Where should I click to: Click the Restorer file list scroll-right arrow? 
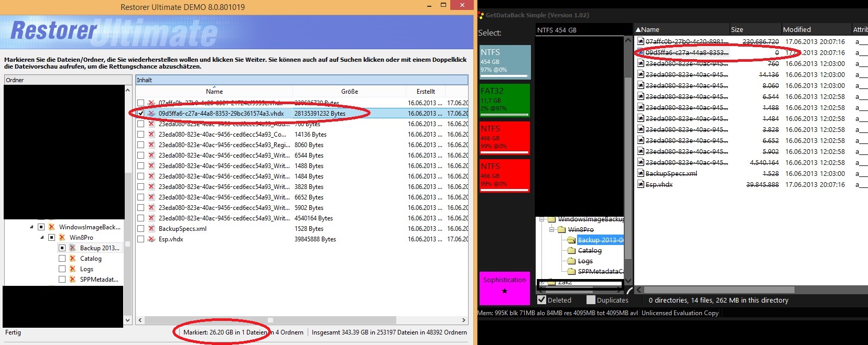coord(463,320)
